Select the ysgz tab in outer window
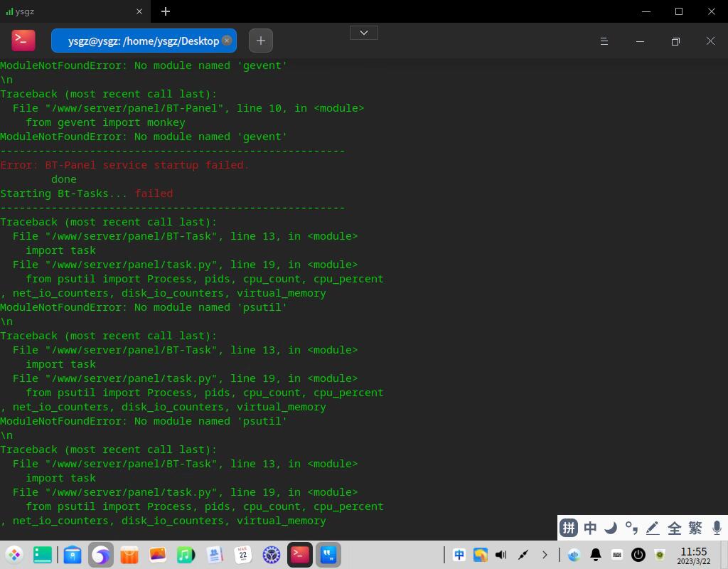This screenshot has height=569, width=728. tap(74, 11)
